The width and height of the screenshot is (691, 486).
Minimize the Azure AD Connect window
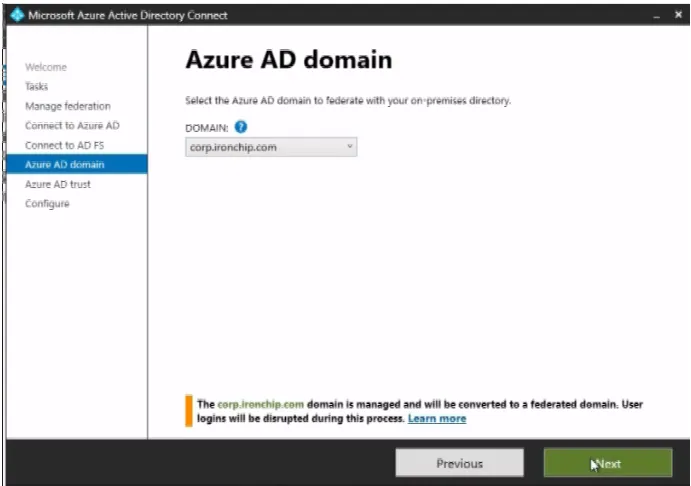[x=657, y=15]
